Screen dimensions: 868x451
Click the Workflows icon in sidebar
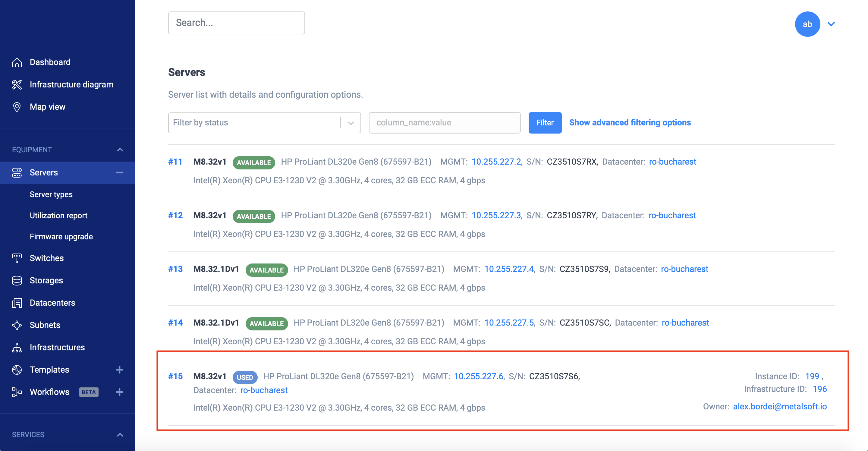pyautogui.click(x=17, y=392)
